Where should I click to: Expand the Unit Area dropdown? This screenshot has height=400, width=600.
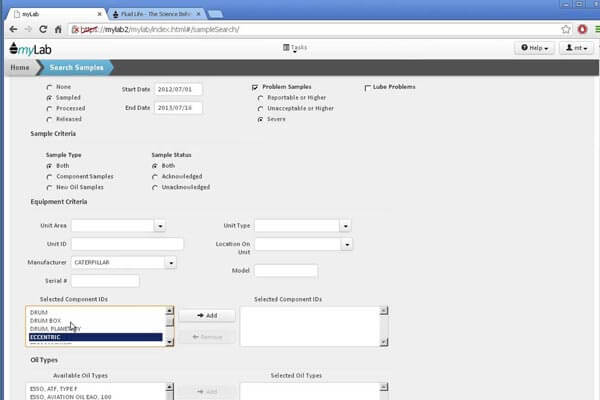point(160,226)
